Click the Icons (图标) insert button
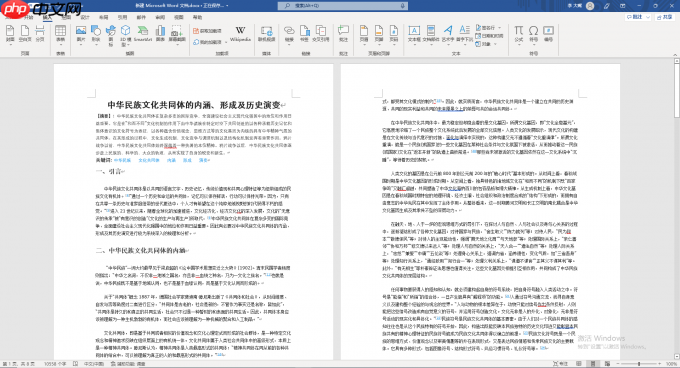This screenshot has height=368, width=680. [x=111, y=35]
